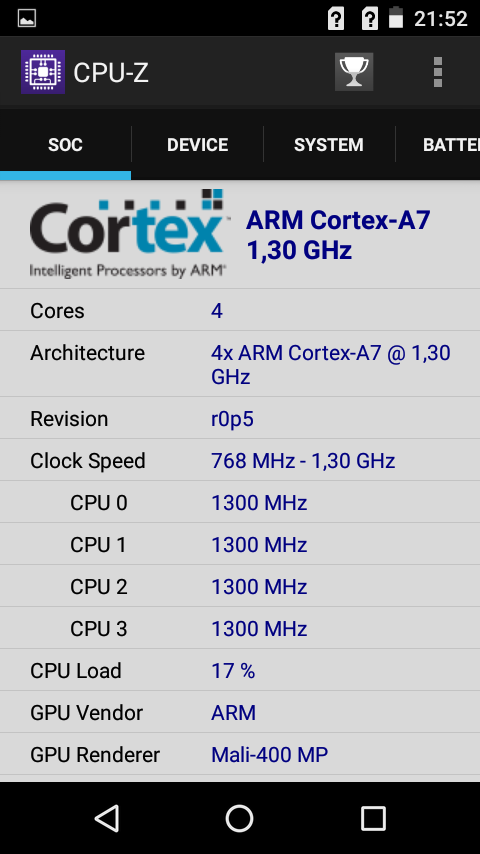Tap the battery icon in status bar
The height and width of the screenshot is (854, 480).
[x=396, y=18]
